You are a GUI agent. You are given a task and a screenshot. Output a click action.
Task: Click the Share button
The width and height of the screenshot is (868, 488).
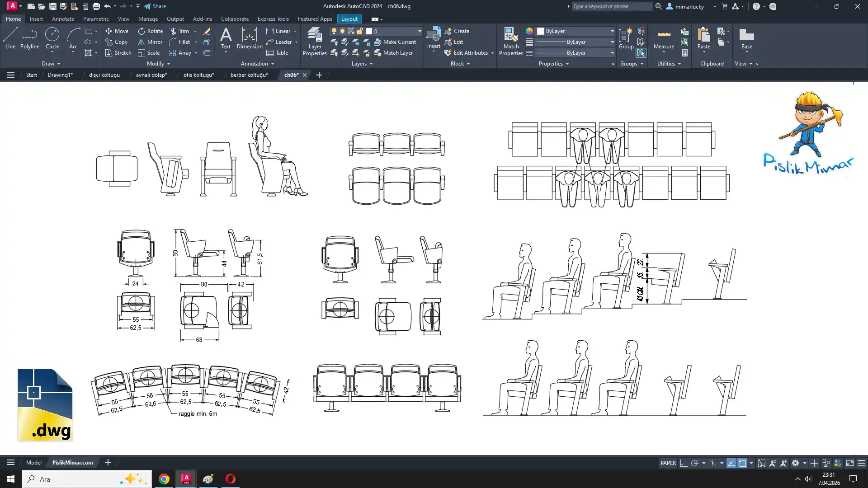[x=155, y=6]
